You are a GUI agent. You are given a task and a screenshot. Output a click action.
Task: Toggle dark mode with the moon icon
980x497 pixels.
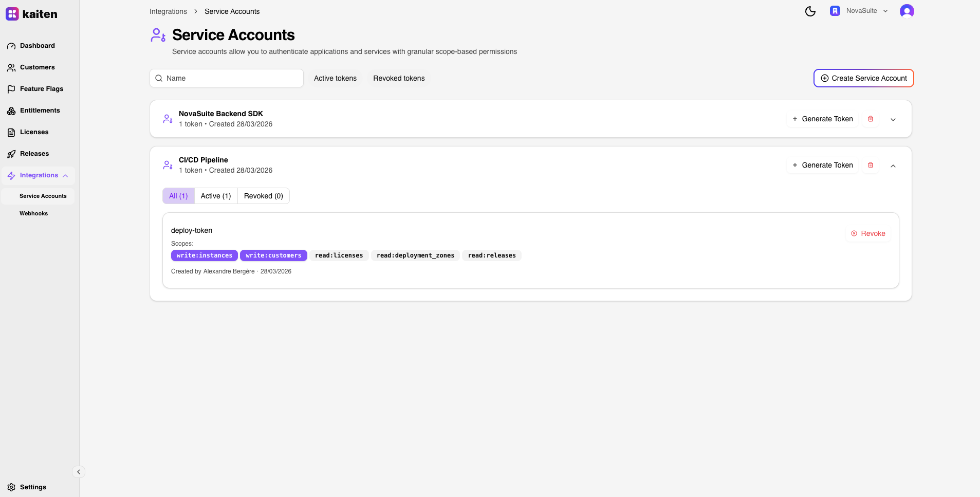810,11
